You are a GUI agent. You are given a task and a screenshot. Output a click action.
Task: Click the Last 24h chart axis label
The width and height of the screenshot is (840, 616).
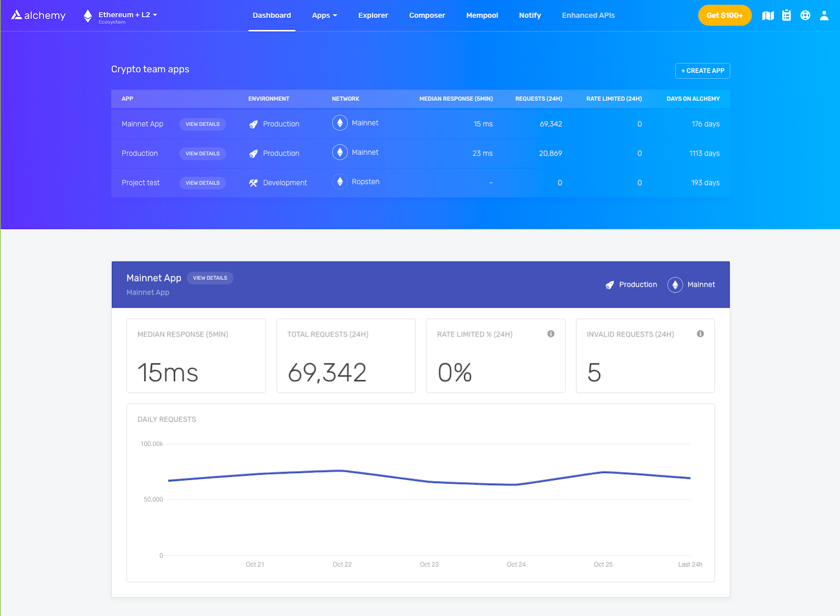(x=690, y=565)
